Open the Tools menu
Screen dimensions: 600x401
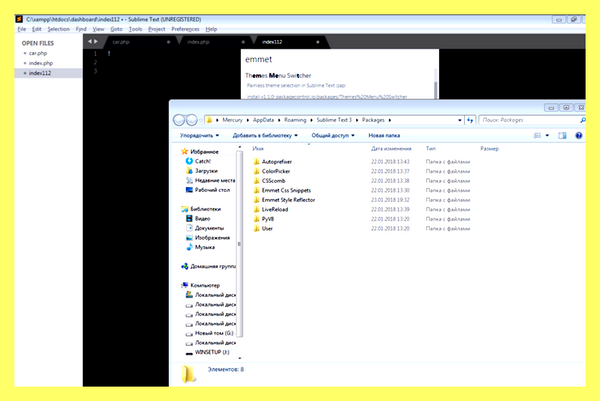135,29
